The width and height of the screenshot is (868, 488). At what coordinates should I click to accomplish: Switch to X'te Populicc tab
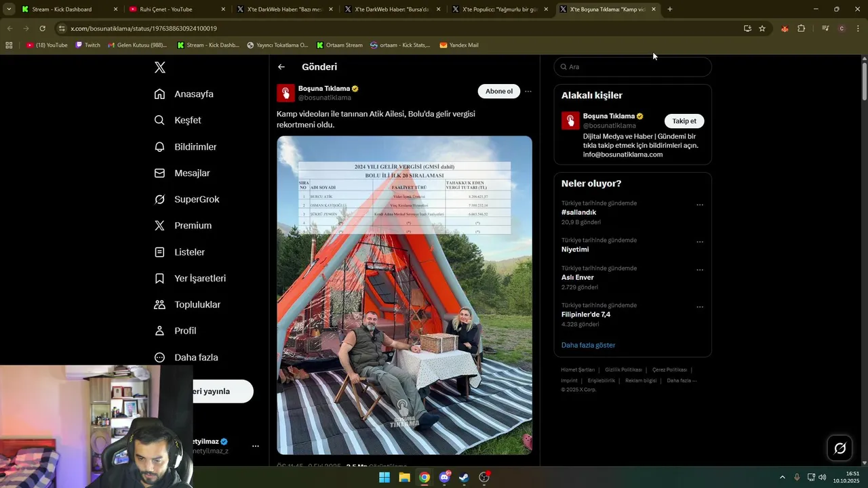point(499,9)
